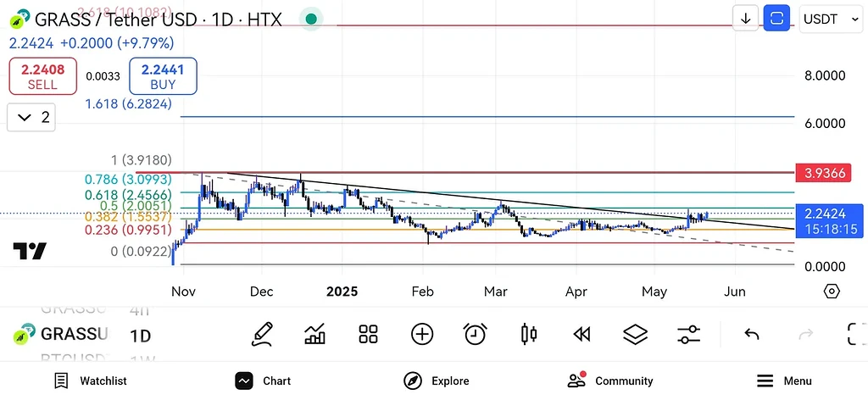Click the SELL 2.2408 button
Image resolution: width=868 pixels, height=400 pixels.
click(42, 76)
